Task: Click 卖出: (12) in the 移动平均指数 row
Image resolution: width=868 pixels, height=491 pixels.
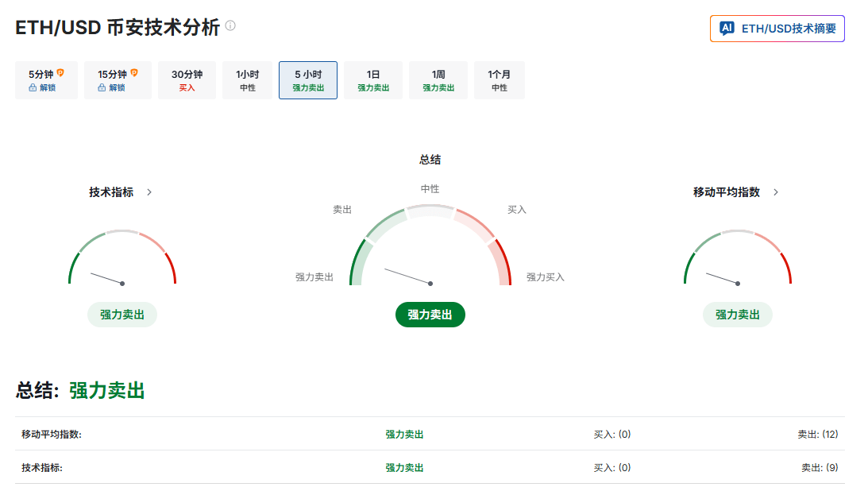Action: coord(818,435)
